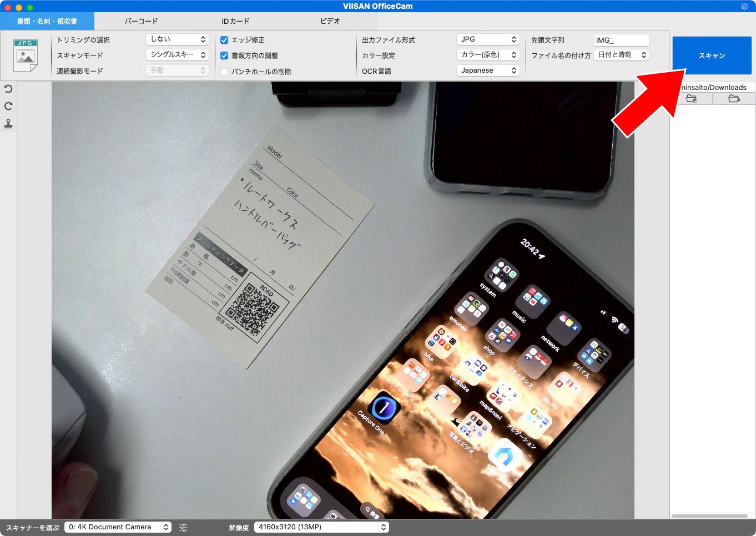Viewport: 756px width, 536px height.
Task: Rotate the preview counterclockwise
Action: coord(8,89)
